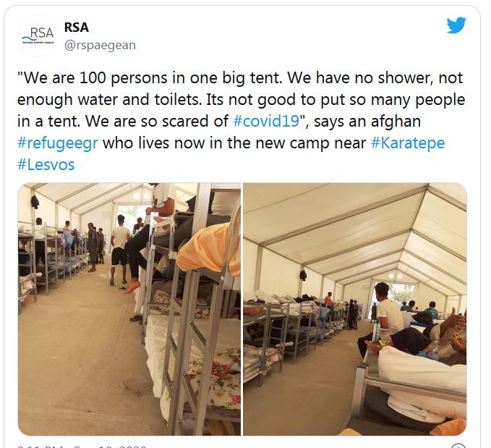Select the #Lesvos hashtag
Image resolution: width=491 pixels, height=448 pixels.
pyautogui.click(x=46, y=164)
